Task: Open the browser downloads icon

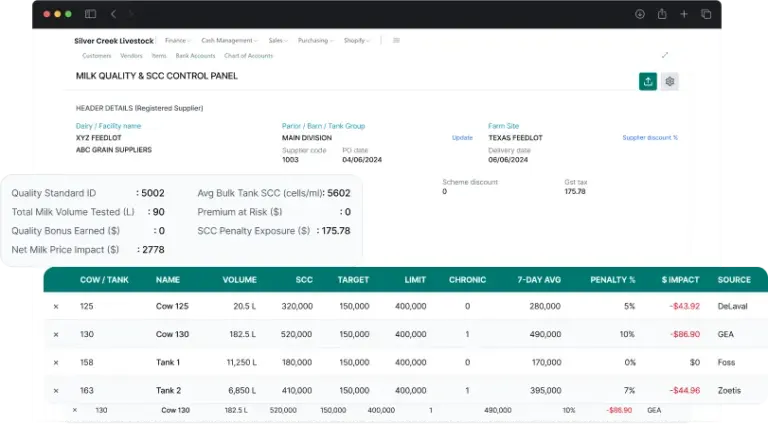Action: click(x=640, y=14)
